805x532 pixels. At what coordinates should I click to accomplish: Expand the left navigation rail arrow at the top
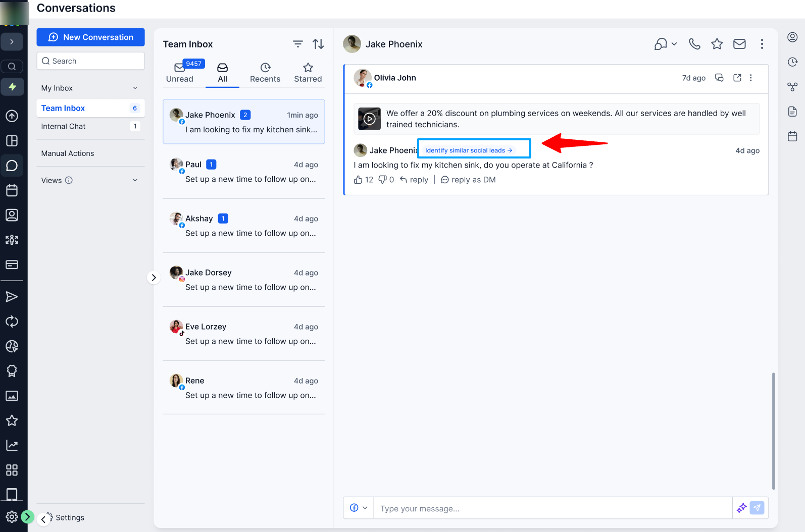(12, 41)
